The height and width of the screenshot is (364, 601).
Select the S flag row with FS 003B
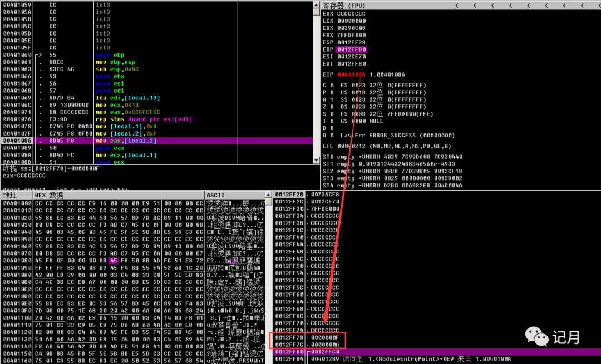[378, 114]
